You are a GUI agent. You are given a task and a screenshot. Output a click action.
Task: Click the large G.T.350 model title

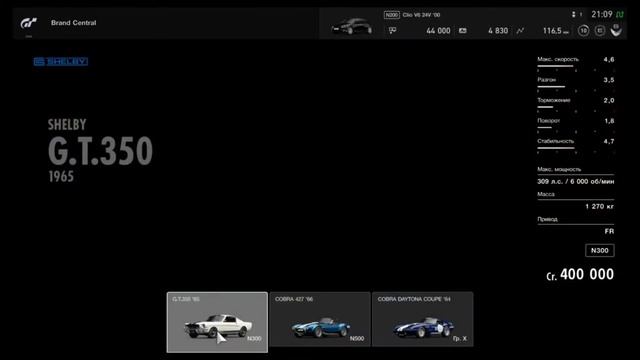coord(100,151)
